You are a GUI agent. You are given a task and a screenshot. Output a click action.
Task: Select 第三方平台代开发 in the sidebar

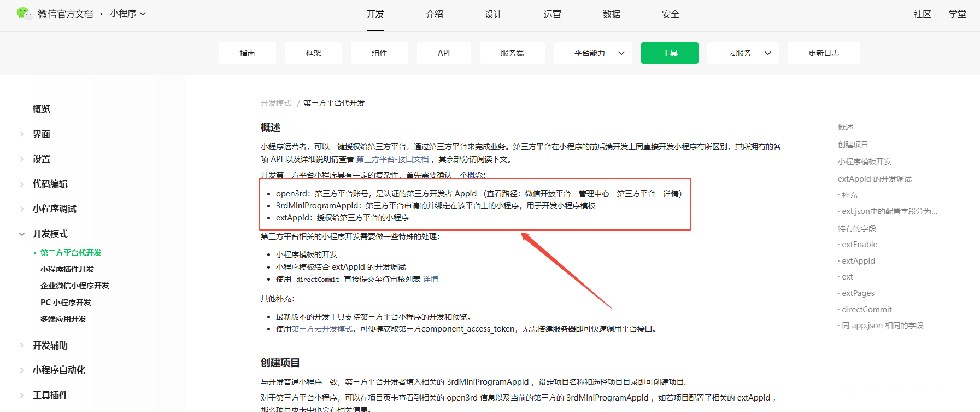pos(71,253)
